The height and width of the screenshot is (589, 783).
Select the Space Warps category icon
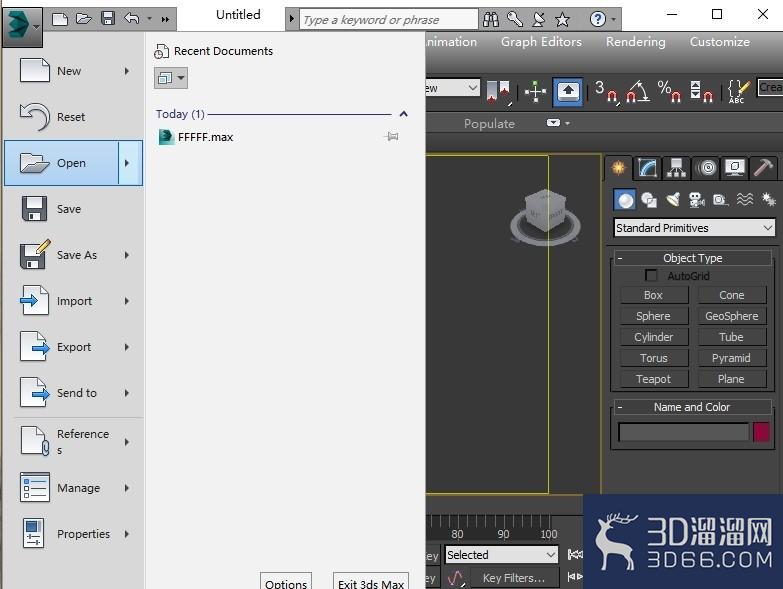745,200
